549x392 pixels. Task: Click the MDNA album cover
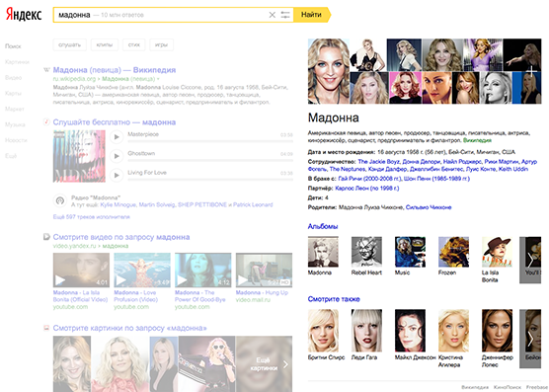click(x=79, y=156)
